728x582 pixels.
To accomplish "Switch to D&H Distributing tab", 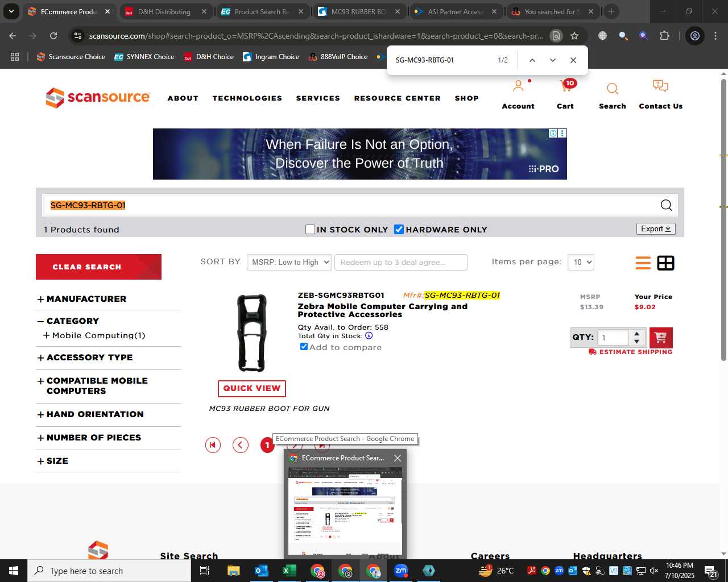I will 165,11.
